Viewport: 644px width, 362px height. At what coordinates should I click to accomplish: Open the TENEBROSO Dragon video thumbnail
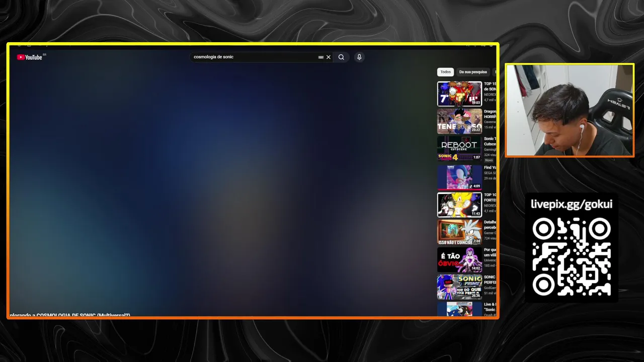click(459, 121)
